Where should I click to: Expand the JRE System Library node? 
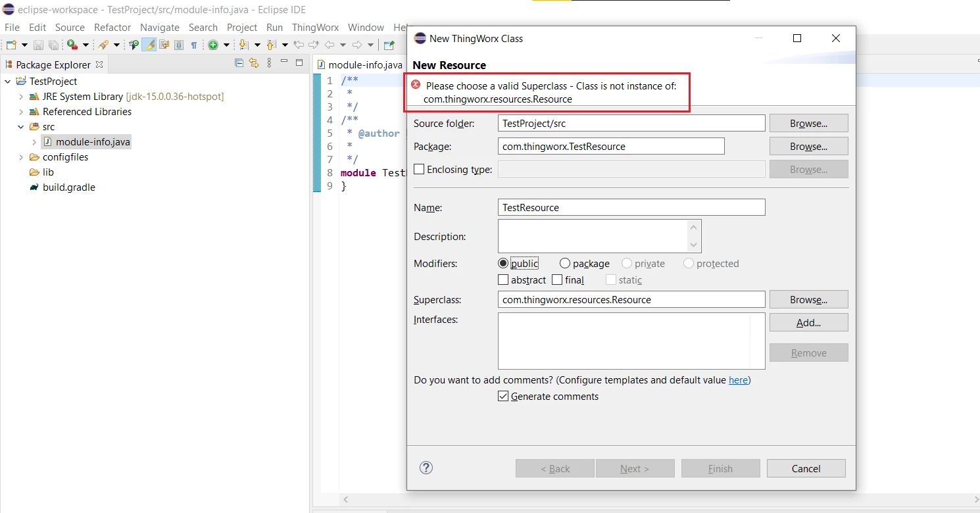[21, 96]
